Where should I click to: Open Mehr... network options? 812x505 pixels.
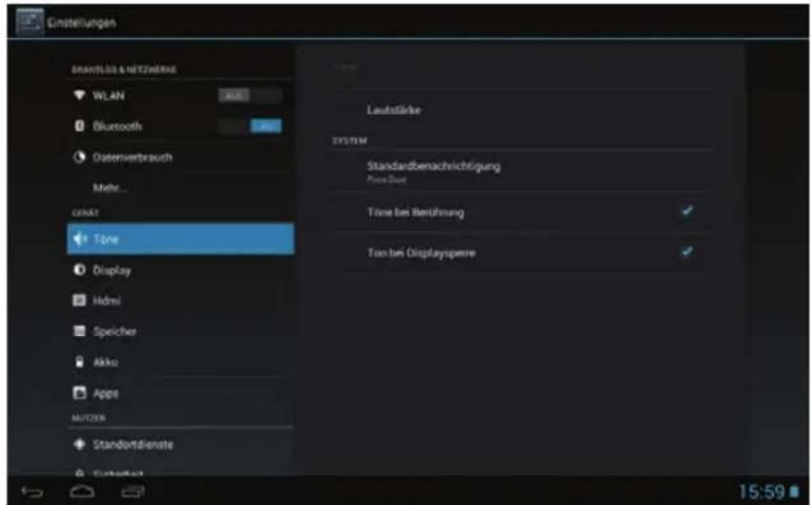[180, 187]
